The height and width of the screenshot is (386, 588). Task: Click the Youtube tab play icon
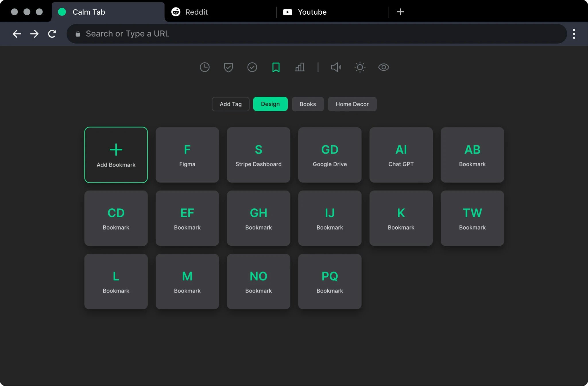point(287,12)
